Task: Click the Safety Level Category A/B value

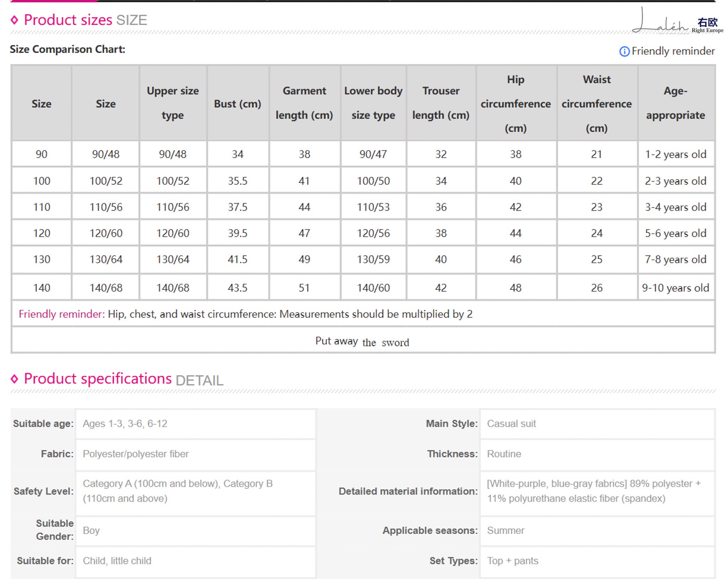Action: coord(177,491)
